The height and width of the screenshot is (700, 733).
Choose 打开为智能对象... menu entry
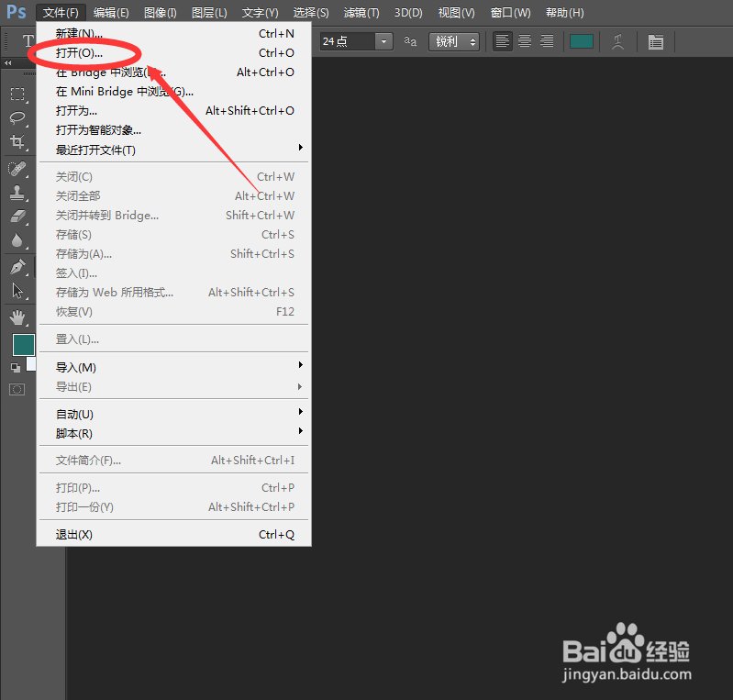[x=174, y=130]
